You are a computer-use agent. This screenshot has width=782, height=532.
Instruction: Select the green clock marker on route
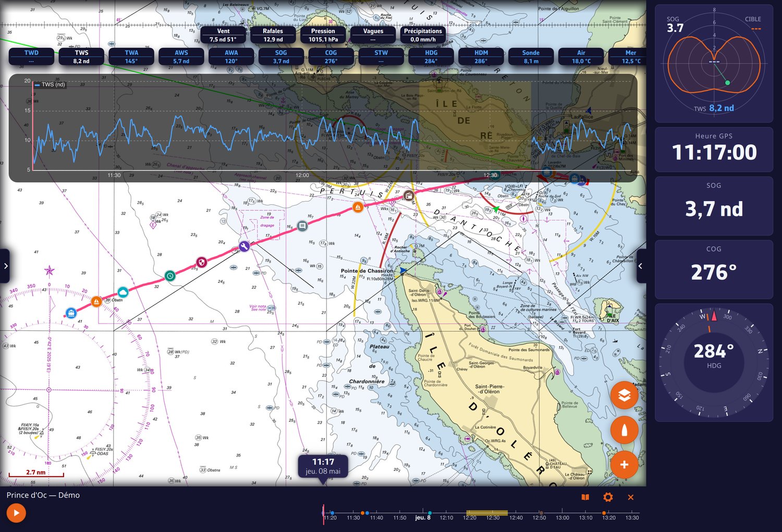click(170, 276)
